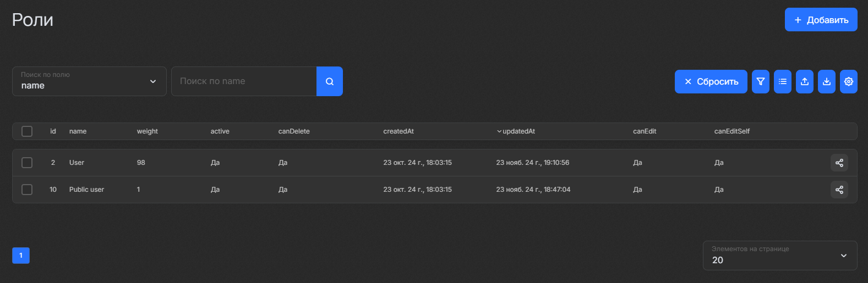
Task: Click the list view icon button
Action: (x=782, y=81)
